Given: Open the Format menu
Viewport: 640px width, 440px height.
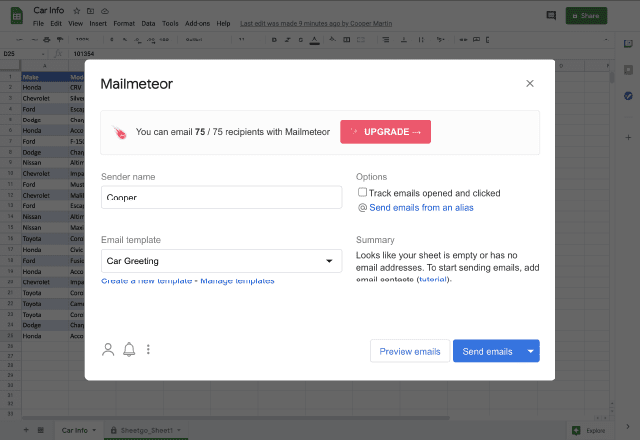Looking at the screenshot, I should [124, 24].
